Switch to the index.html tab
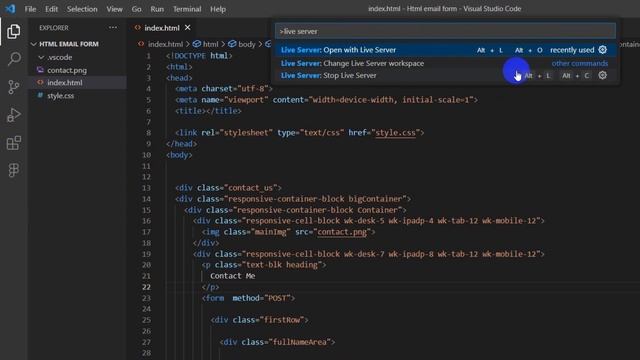 tap(162, 28)
